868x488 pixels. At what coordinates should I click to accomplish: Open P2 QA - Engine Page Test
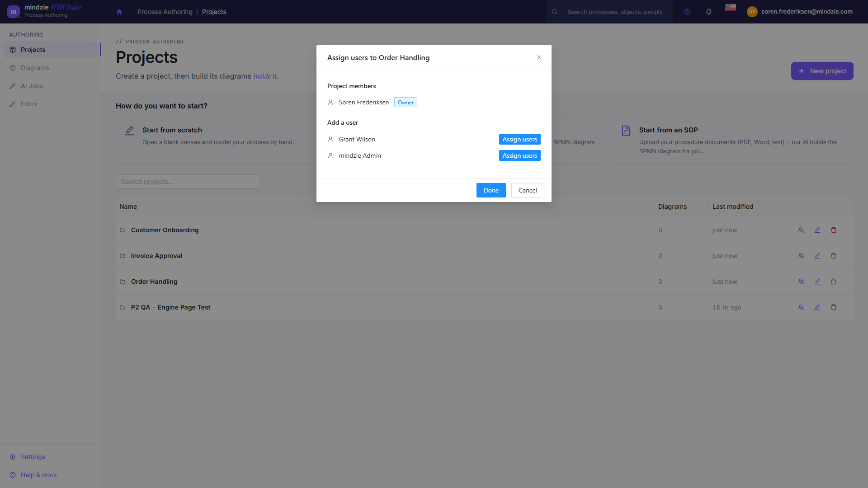(170, 307)
